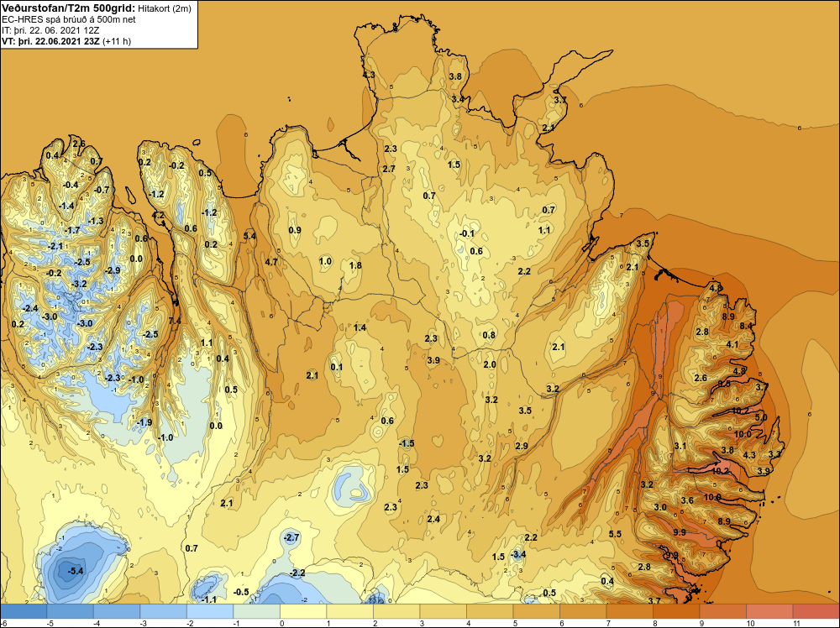
Task: Click the -2.7 temperature value
Action: [291, 537]
